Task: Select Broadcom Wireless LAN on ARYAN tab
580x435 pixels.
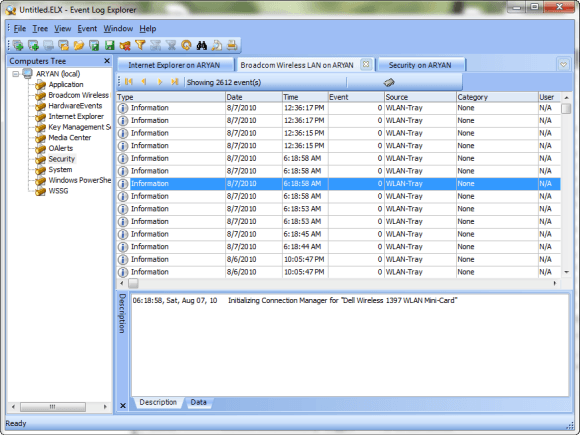Action: (x=297, y=65)
